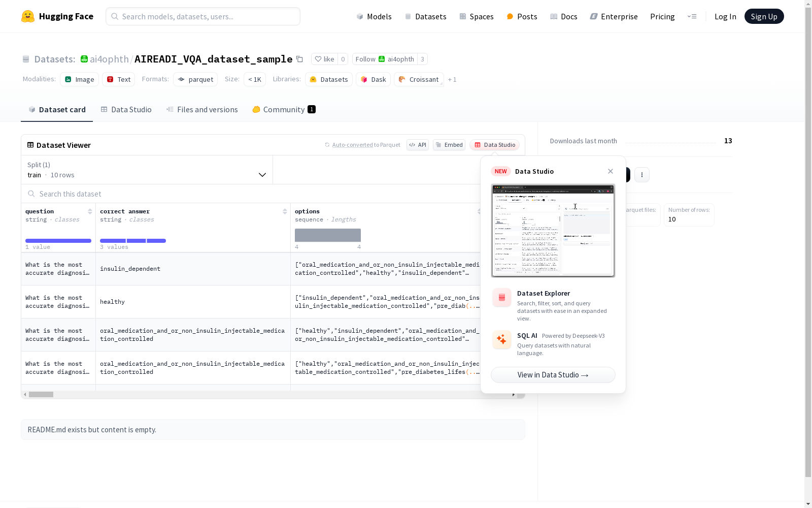
Task: Open Enterprise page
Action: tap(614, 16)
